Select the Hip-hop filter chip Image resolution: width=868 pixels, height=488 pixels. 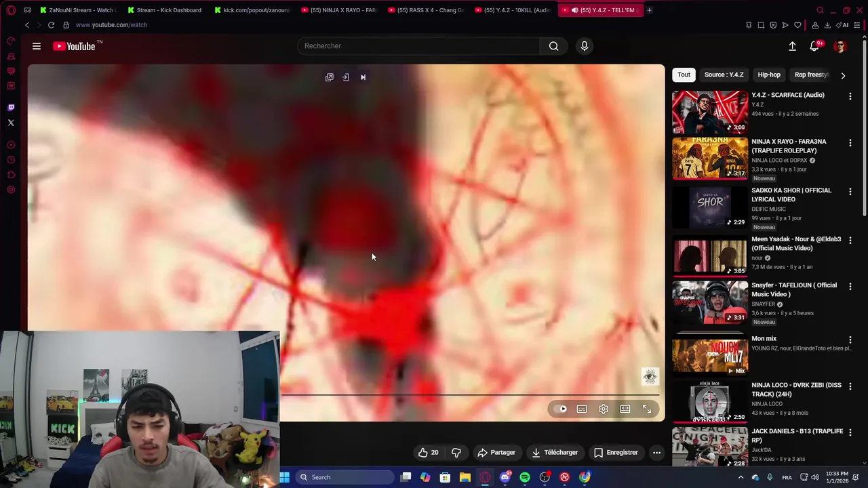click(x=769, y=75)
